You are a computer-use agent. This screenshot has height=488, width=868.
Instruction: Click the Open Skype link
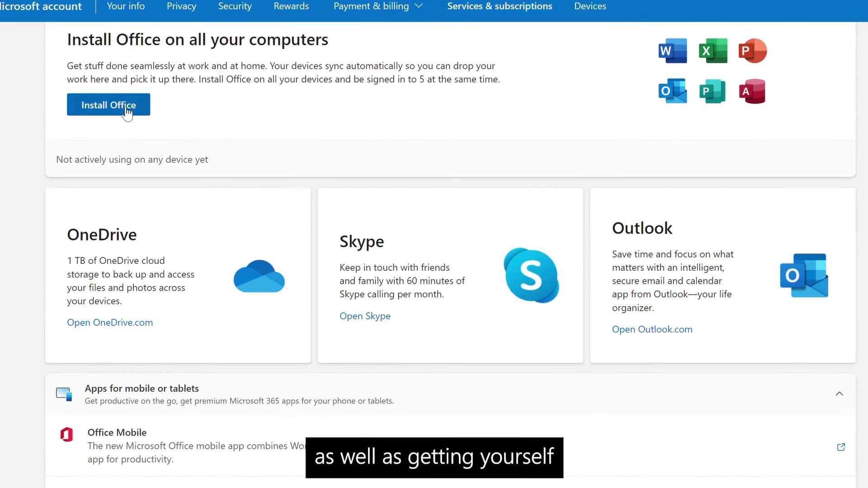point(365,316)
